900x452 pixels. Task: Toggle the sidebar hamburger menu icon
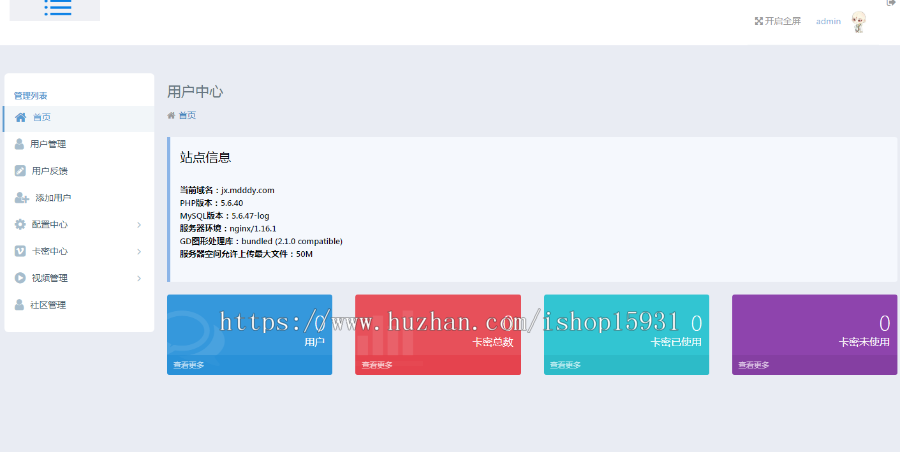[x=58, y=7]
